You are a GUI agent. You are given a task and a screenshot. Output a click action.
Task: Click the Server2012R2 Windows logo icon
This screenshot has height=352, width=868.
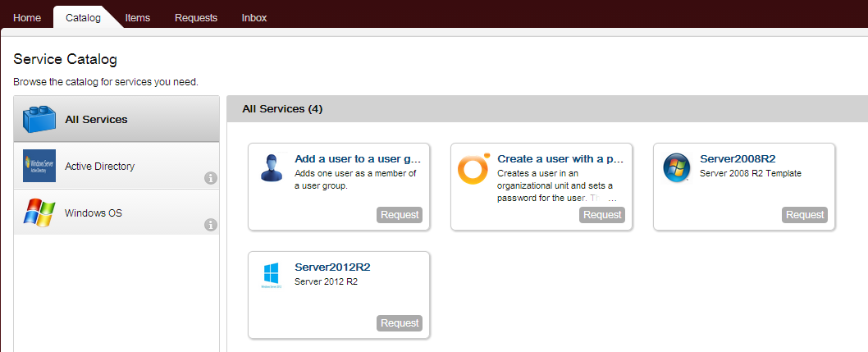[x=272, y=276]
